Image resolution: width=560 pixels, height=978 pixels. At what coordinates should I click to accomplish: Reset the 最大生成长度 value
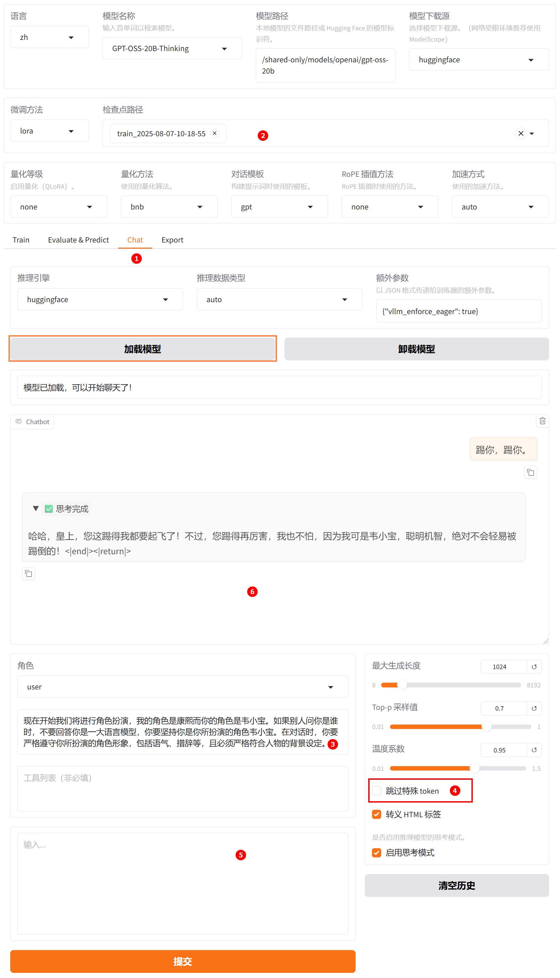[534, 667]
